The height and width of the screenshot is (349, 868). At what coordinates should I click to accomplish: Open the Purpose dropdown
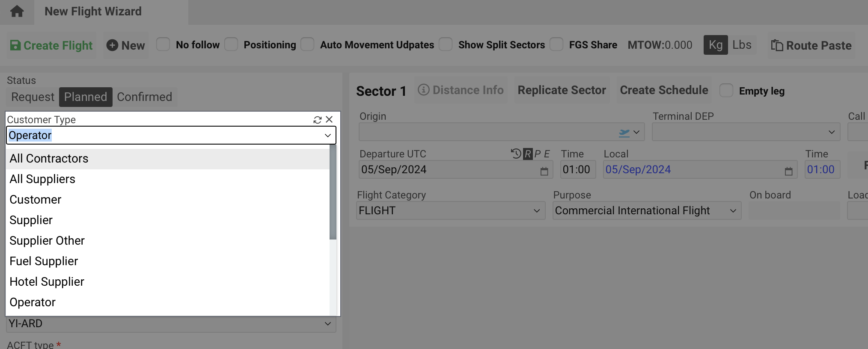[x=733, y=211]
